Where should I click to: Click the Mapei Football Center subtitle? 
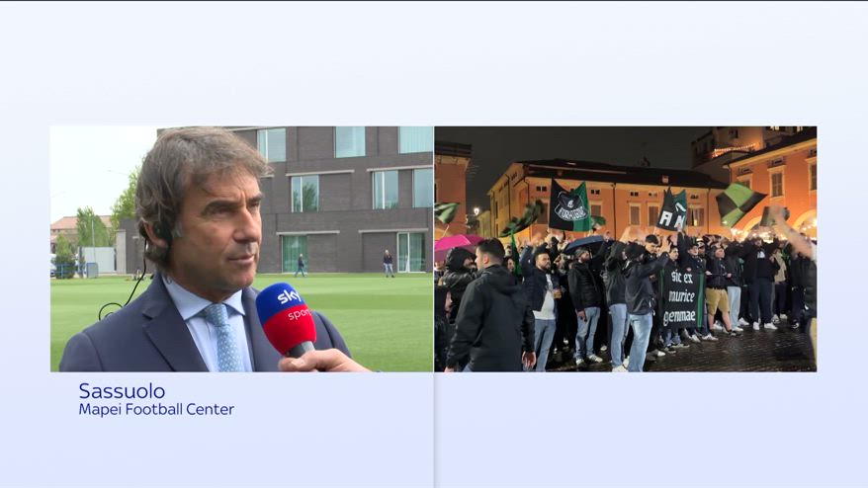pos(156,410)
